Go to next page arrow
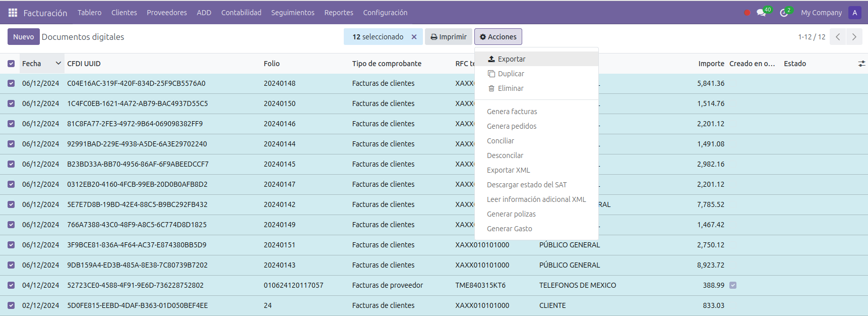This screenshot has width=868, height=316. (x=854, y=37)
